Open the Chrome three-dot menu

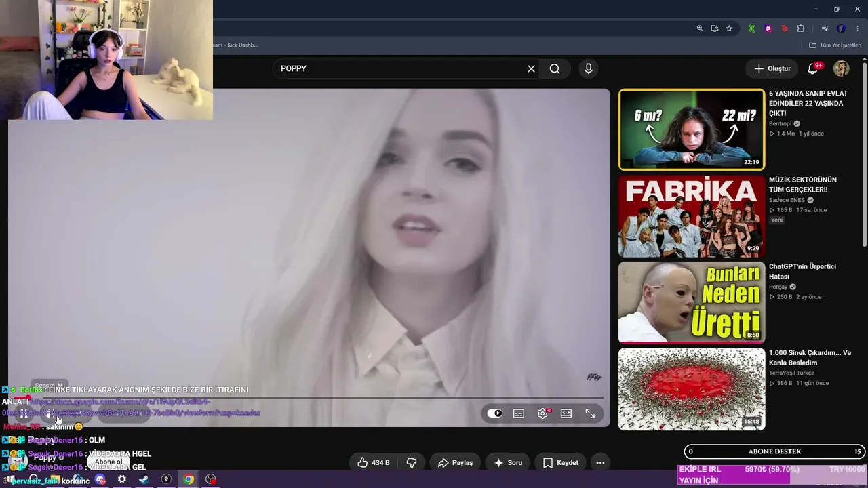point(858,28)
